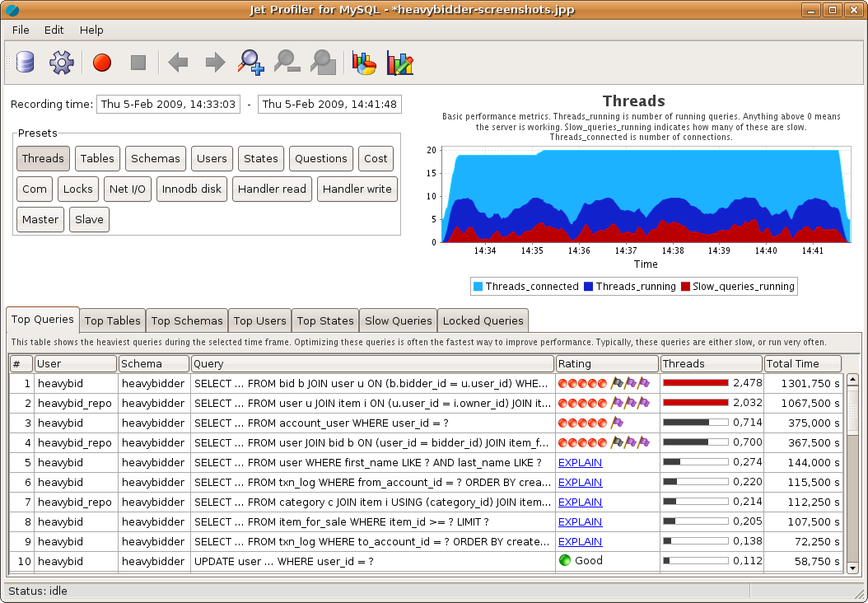This screenshot has height=603, width=868.
Task: Click the green Good rating icon
Action: click(565, 560)
